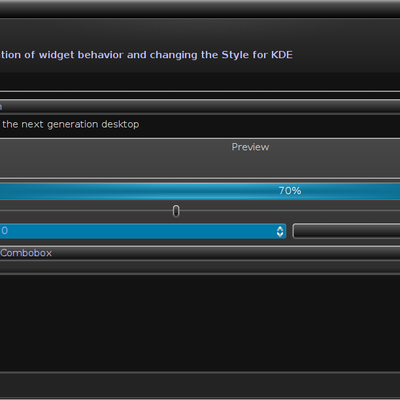Viewport: 400px width, 400px height.
Task: Click the empty area under the Preview label
Action: pos(200,165)
